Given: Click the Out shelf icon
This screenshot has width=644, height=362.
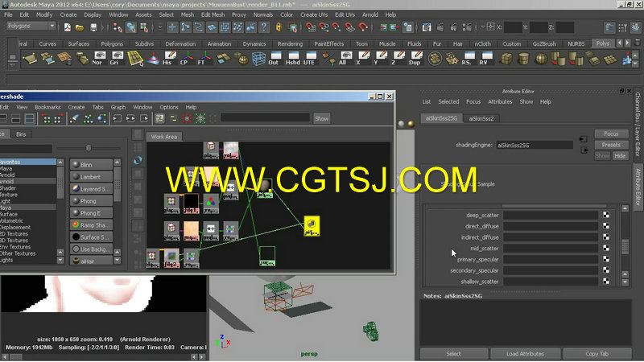Looking at the screenshot, I should click(275, 58).
